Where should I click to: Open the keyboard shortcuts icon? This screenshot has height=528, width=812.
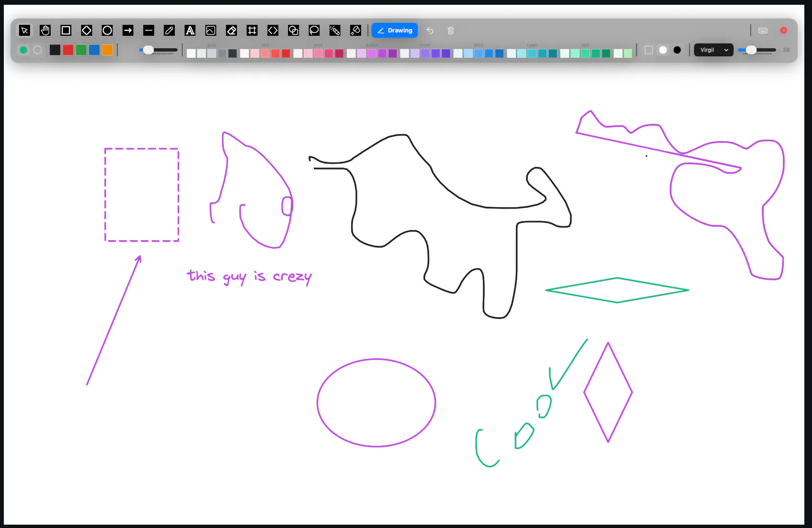(x=763, y=31)
